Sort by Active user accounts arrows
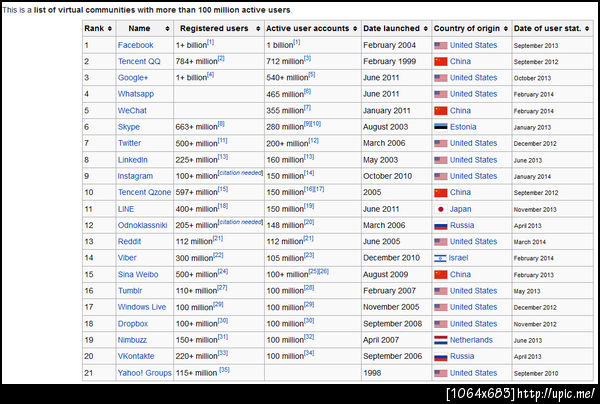Screen dimensions: 600x404 coord(355,29)
